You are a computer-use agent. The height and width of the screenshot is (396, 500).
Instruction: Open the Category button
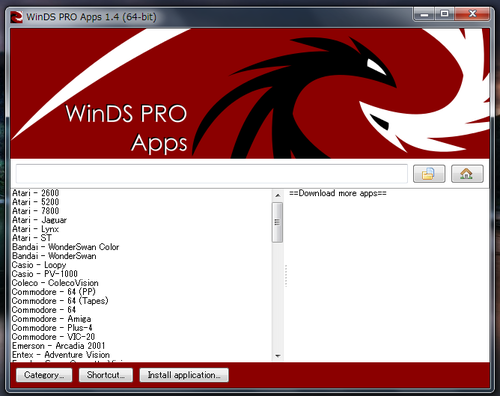tap(44, 375)
